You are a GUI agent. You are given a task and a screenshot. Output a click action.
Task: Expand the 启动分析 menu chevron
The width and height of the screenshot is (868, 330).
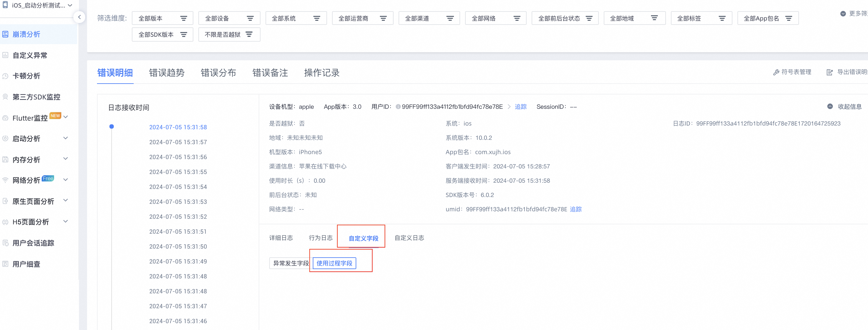66,138
